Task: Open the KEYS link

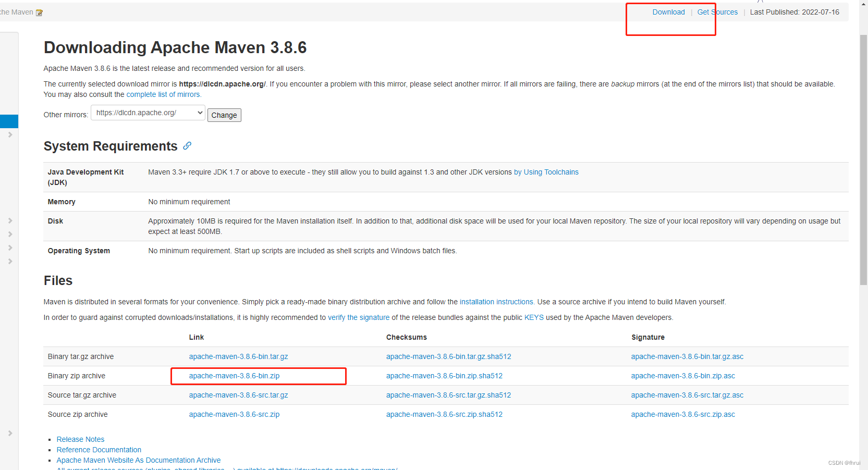Action: coord(534,317)
